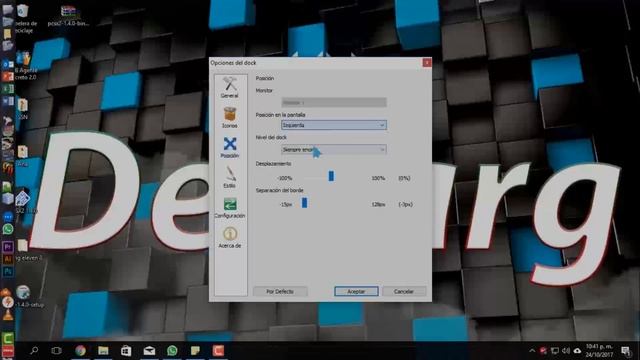Open WhatsApp from the taskbar
Image resolution: width=640 pixels, height=360 pixels.
click(x=172, y=350)
